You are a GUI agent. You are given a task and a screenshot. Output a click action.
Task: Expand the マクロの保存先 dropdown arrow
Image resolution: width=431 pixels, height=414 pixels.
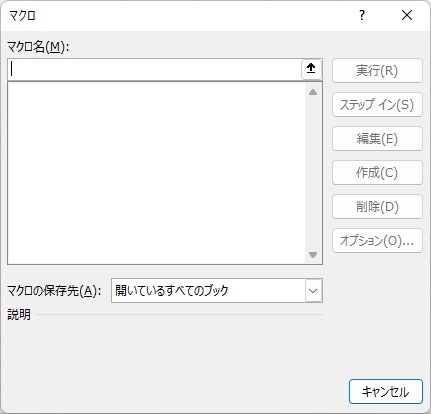[313, 291]
